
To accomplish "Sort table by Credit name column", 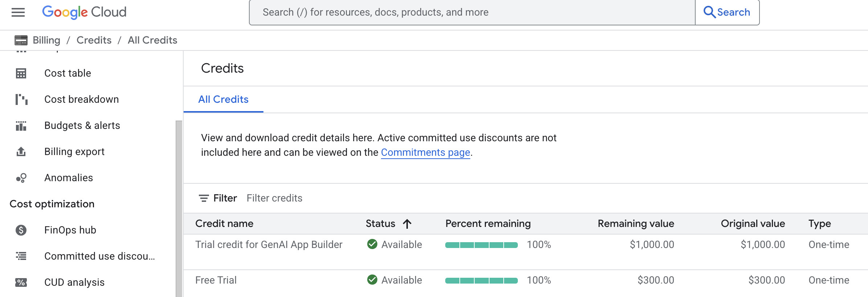I will tap(224, 224).
